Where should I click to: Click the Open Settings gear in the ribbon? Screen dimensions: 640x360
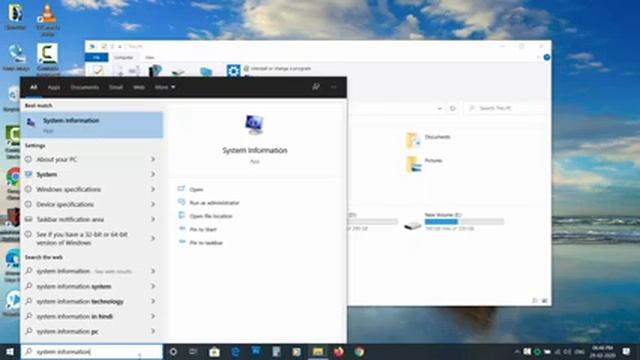pyautogui.click(x=233, y=71)
